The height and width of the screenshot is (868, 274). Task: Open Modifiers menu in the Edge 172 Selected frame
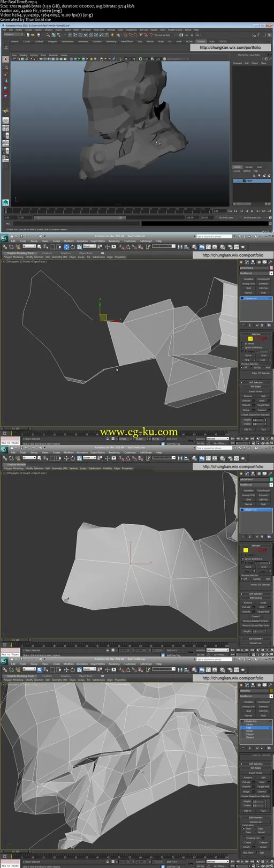(x=68, y=241)
